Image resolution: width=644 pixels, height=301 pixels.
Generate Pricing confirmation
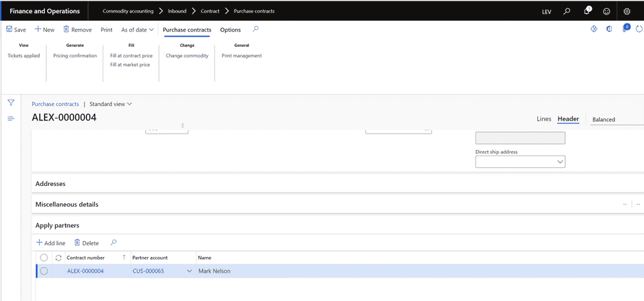click(75, 56)
